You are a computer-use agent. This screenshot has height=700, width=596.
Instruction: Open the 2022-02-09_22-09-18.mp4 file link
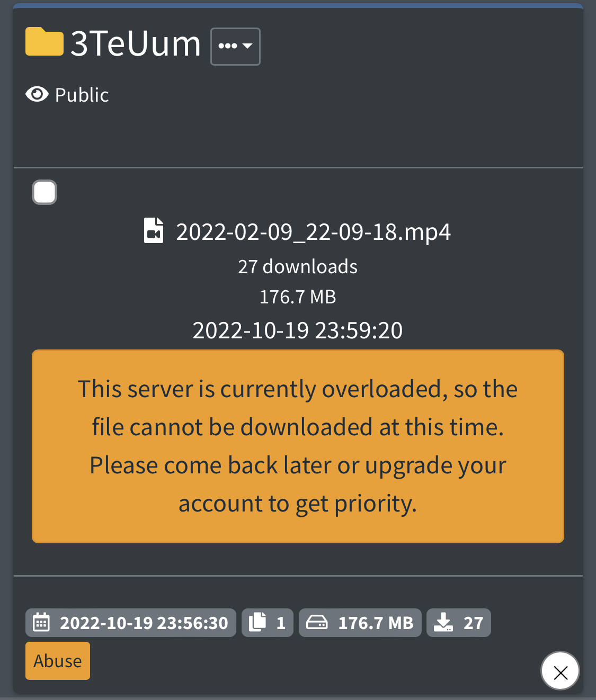313,232
